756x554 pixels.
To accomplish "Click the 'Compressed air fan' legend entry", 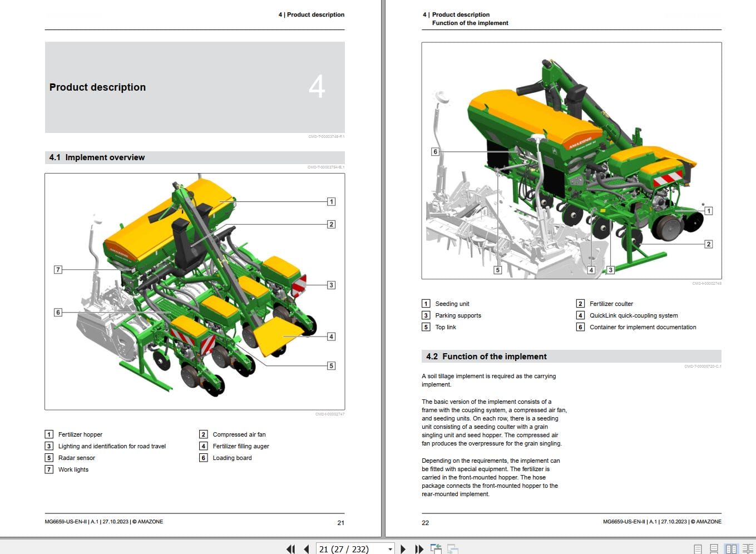I will pos(239,434).
